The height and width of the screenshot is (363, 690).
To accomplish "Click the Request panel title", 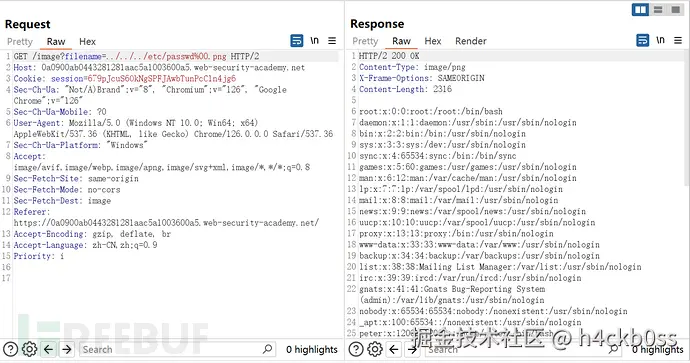I will (x=27, y=24).
